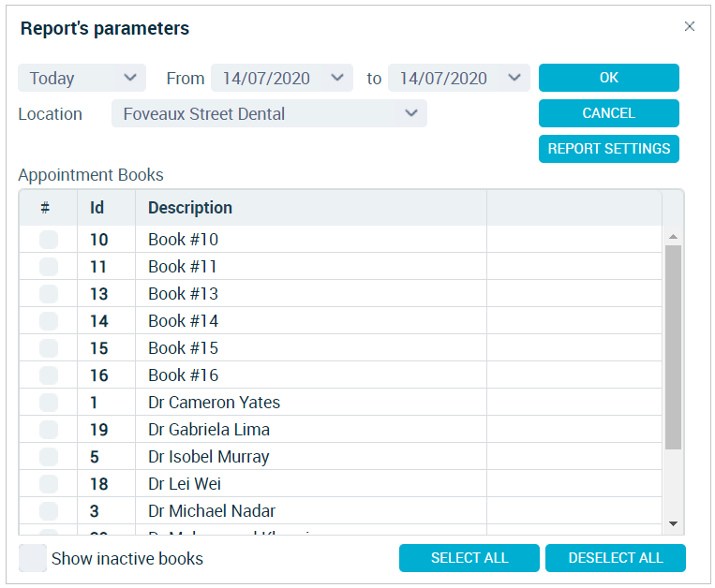The height and width of the screenshot is (588, 715).
Task: Click Id cell 5
Action: [x=106, y=457]
